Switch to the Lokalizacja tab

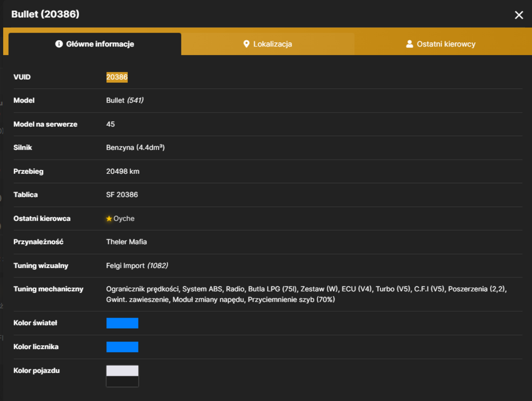click(268, 44)
